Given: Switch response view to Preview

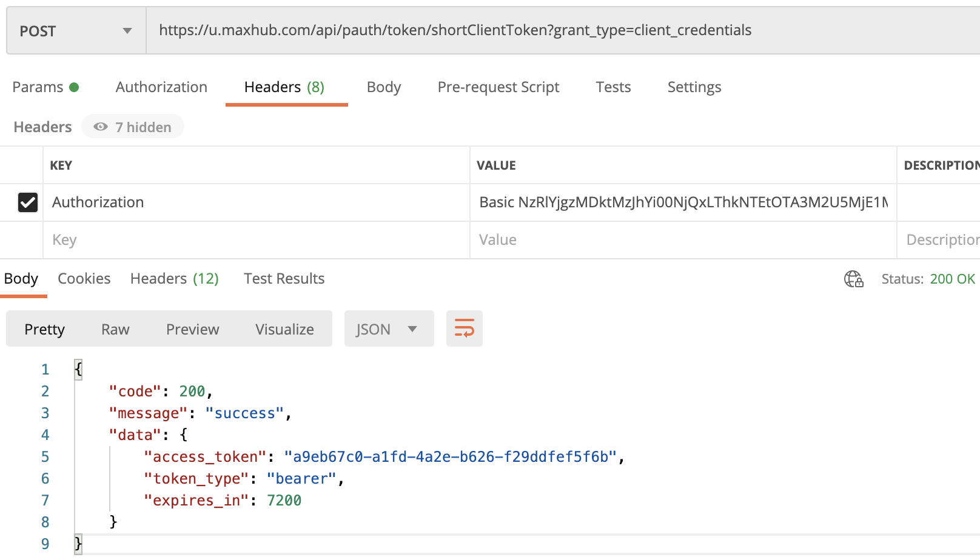Looking at the screenshot, I should [192, 329].
